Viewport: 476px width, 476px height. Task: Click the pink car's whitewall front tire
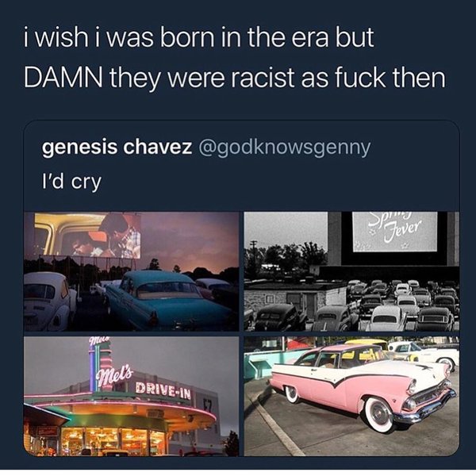point(379,415)
